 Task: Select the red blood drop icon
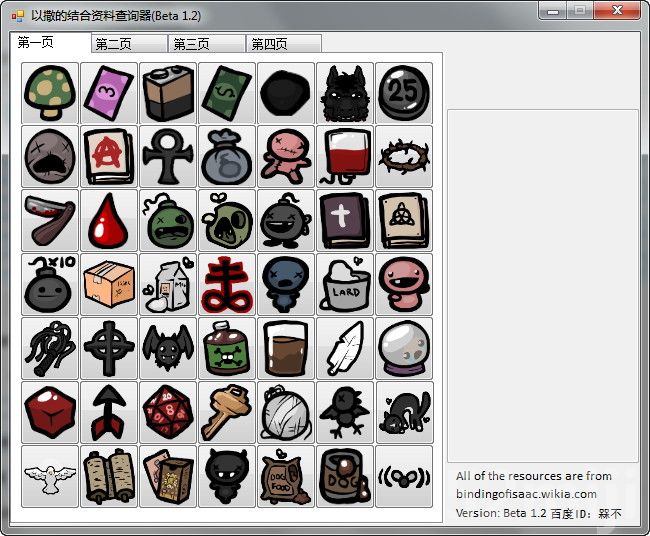tap(109, 220)
